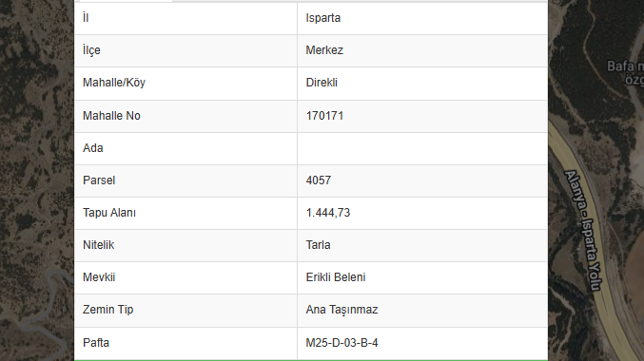
Task: Select the Tarla nitelik value
Action: point(318,245)
